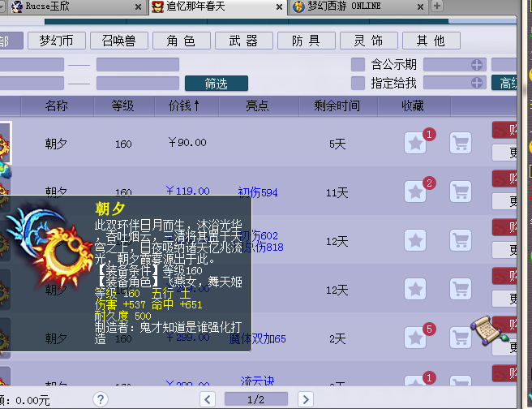
Task: Star the 魔体双加65 listing
Action: (x=415, y=338)
